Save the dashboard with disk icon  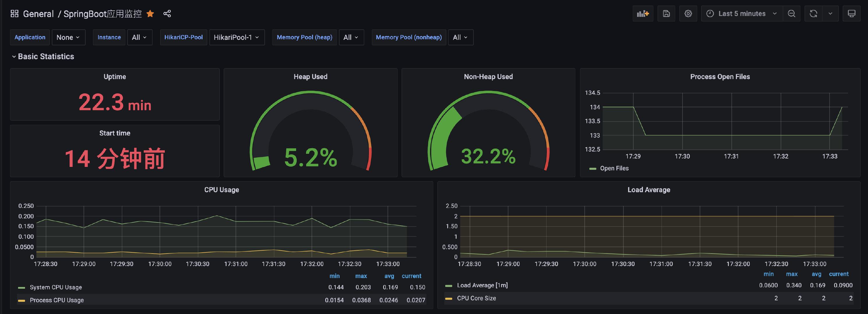666,14
